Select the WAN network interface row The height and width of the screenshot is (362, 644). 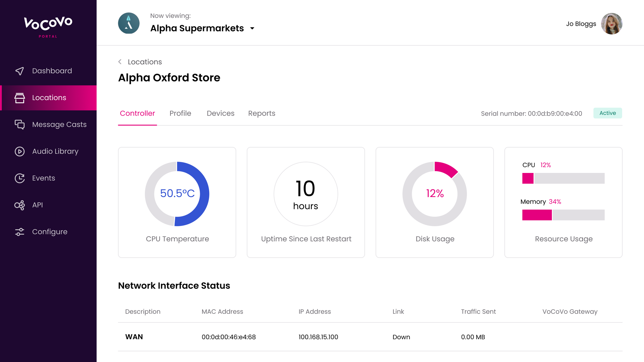[x=370, y=337]
